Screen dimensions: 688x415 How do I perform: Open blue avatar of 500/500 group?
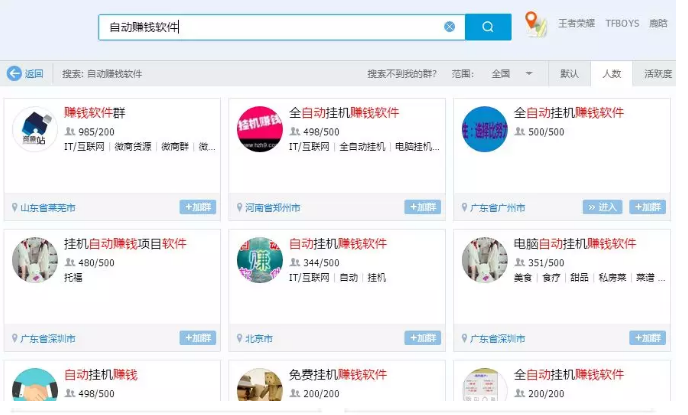(x=485, y=129)
